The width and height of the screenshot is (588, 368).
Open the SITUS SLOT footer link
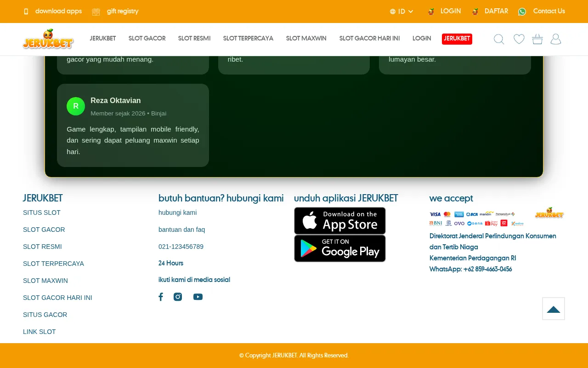42,213
